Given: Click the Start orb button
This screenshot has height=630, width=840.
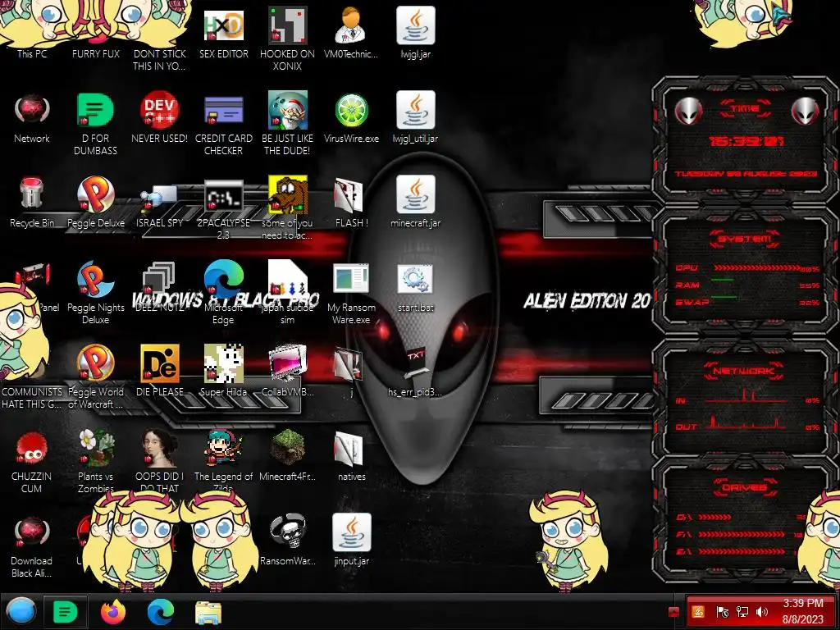Looking at the screenshot, I should pyautogui.click(x=21, y=612).
